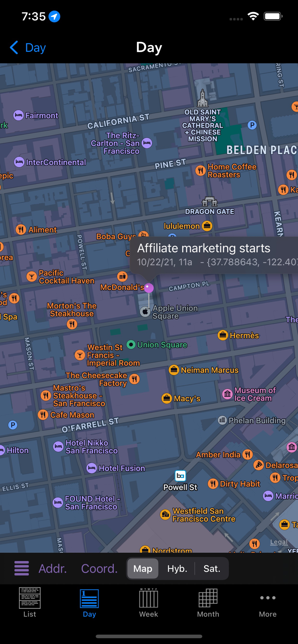
Task: Tap the Old Saint Mary's Cathedral icon
Action: (x=203, y=98)
